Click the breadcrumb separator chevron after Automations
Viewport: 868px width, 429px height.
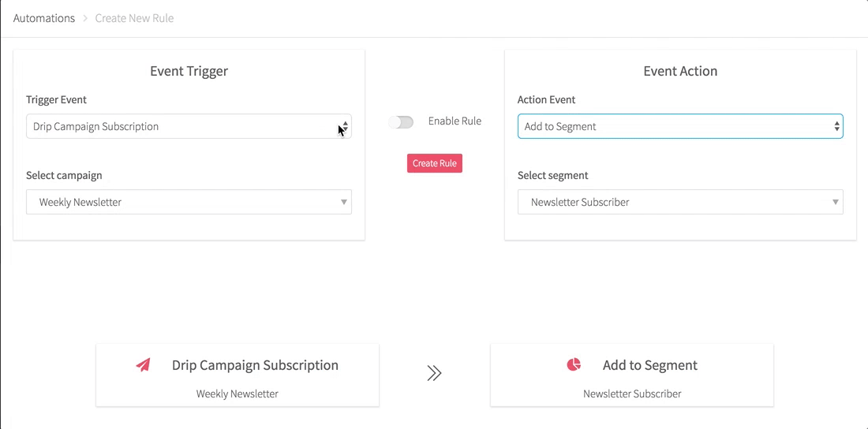coord(85,18)
